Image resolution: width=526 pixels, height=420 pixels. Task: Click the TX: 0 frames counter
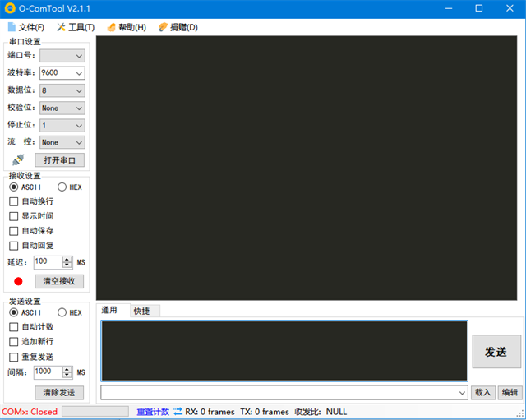click(265, 411)
